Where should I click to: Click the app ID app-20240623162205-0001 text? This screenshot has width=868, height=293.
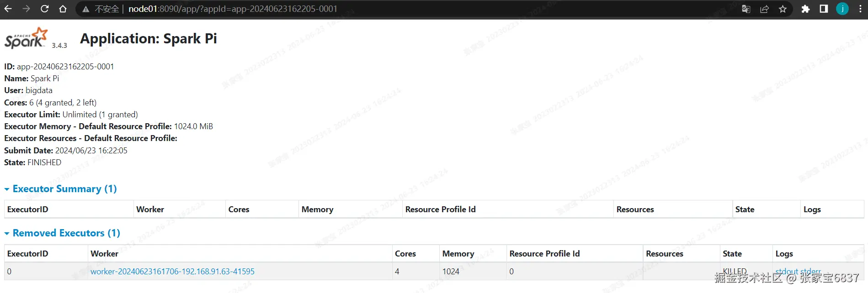click(x=65, y=67)
